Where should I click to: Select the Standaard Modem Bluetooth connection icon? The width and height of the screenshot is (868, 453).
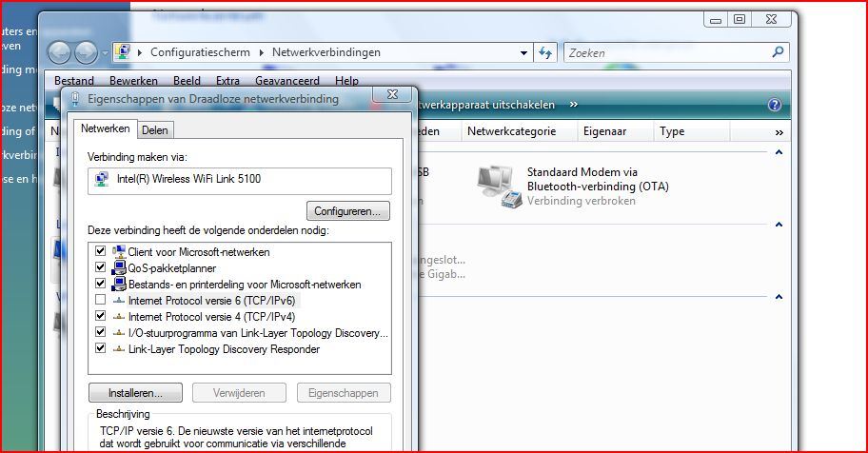tap(499, 187)
